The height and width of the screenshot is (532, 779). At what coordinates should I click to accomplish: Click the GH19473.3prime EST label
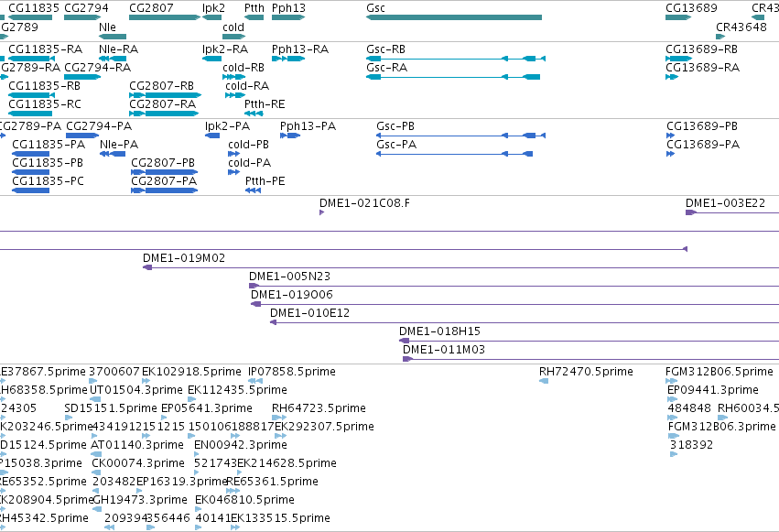[x=140, y=500]
